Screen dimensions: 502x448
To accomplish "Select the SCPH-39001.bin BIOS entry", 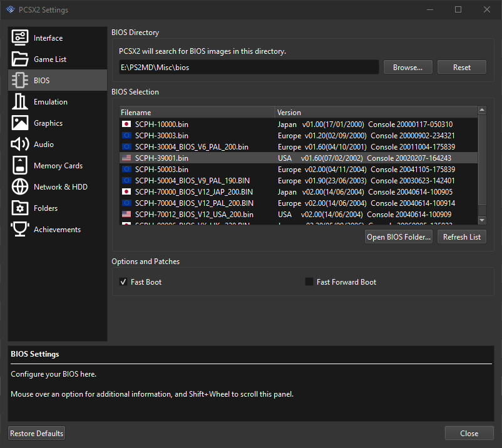I will pyautogui.click(x=299, y=158).
